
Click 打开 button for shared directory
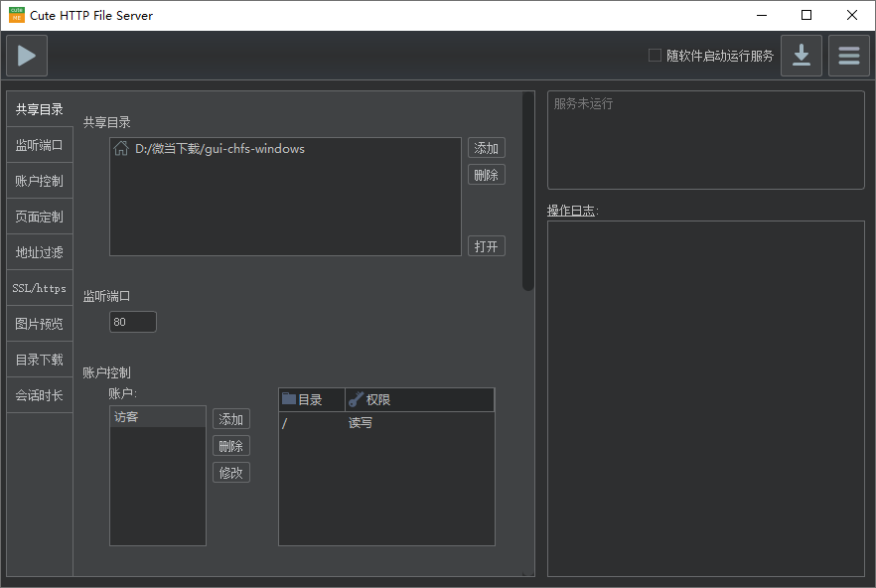tap(486, 246)
